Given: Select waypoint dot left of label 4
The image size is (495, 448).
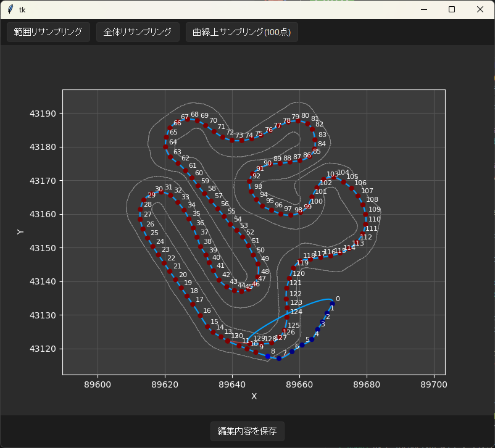Looking at the screenshot, I should click(x=312, y=339).
